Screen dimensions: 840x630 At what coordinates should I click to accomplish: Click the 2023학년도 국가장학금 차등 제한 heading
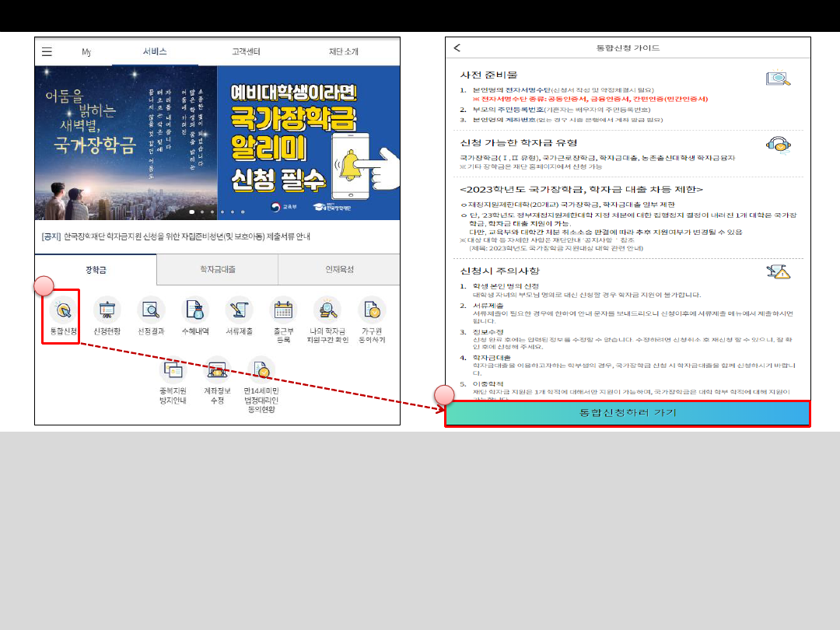581,189
